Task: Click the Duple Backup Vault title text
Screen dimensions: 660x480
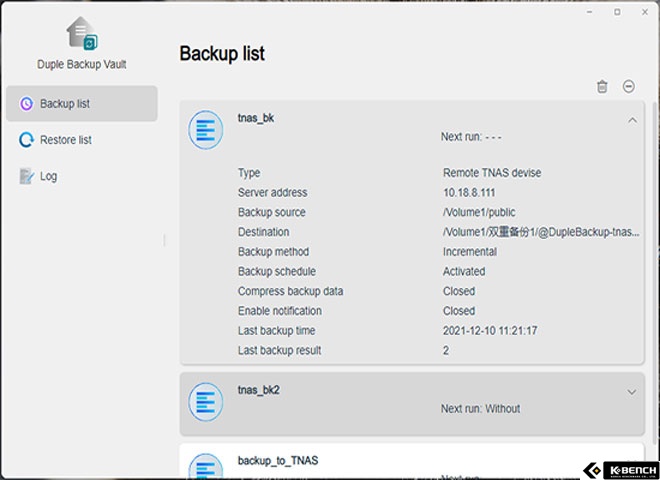Action: tap(82, 64)
